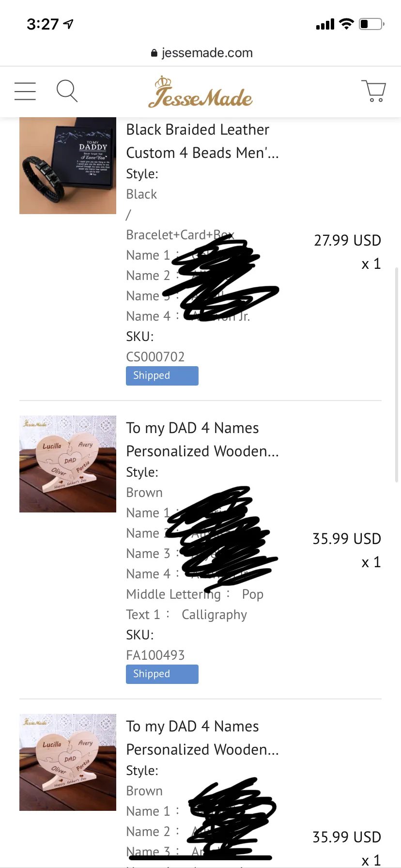This screenshot has width=401, height=868.
Task: Tap the search magnifier icon
Action: [67, 91]
